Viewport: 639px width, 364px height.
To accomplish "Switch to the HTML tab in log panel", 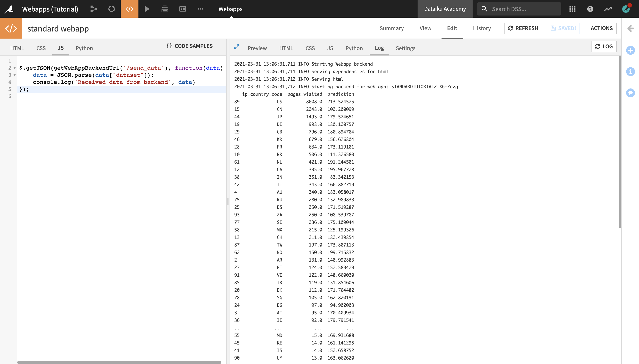I will tap(286, 48).
